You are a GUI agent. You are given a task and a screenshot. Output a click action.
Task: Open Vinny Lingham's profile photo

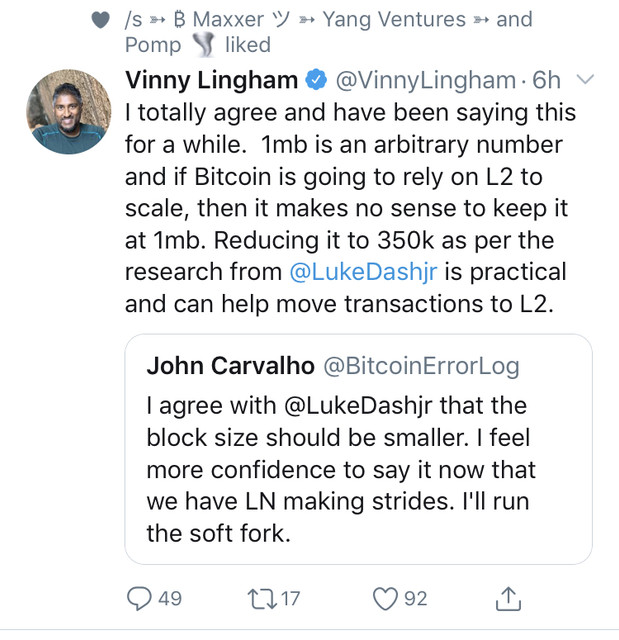click(x=69, y=111)
